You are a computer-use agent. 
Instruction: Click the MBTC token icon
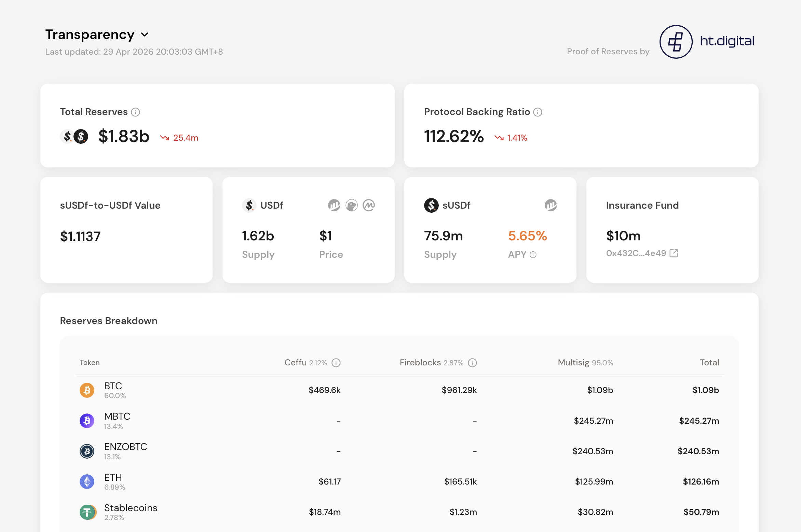point(87,421)
